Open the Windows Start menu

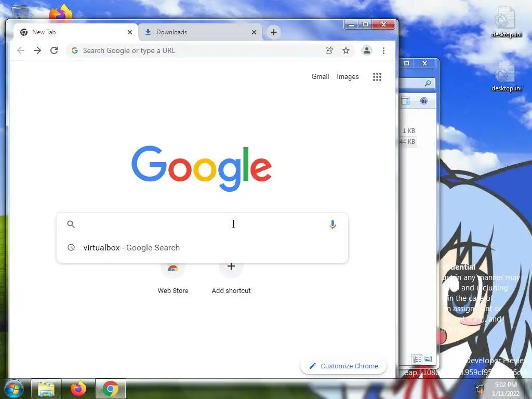13,389
